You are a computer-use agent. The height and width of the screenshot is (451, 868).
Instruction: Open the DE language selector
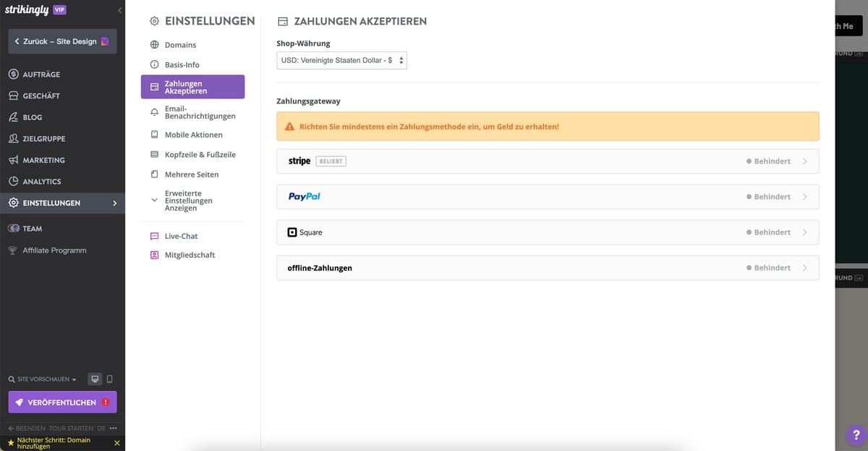click(x=101, y=428)
